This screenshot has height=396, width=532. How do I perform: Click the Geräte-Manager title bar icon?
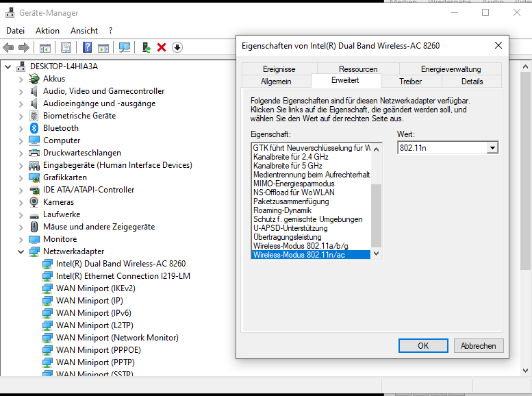pyautogui.click(x=10, y=13)
